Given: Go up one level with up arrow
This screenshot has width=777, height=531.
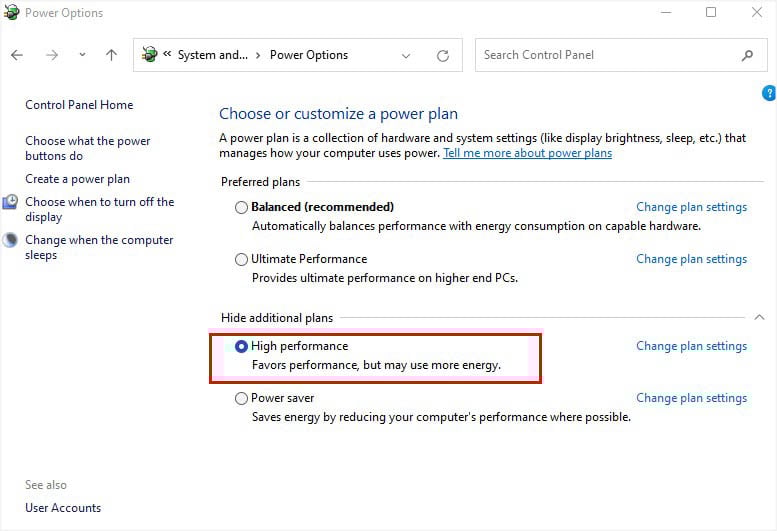Looking at the screenshot, I should (x=111, y=55).
